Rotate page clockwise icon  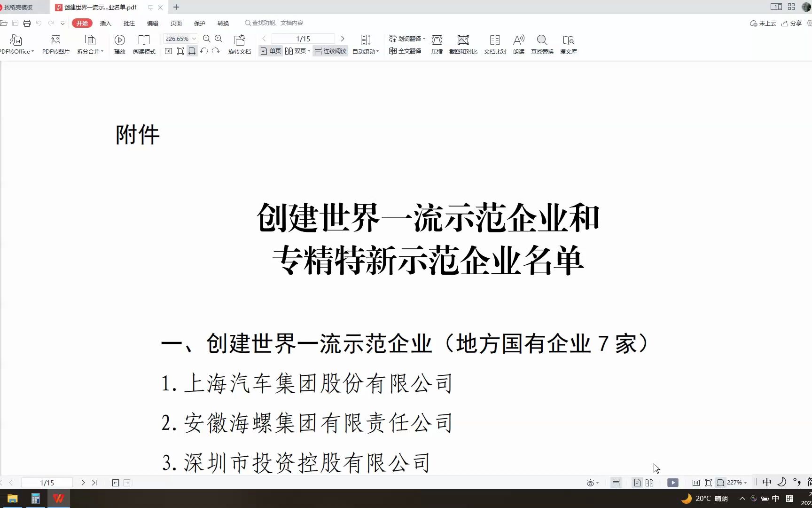[x=216, y=51]
